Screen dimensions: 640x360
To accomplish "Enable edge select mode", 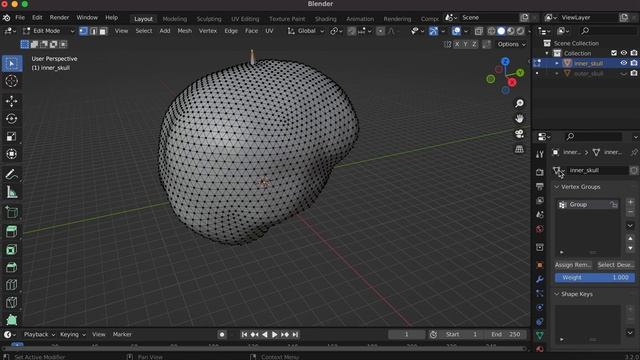I will point(93,31).
